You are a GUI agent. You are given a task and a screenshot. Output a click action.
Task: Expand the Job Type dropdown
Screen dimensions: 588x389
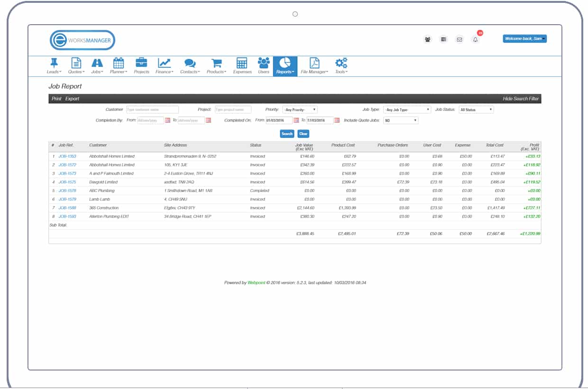pyautogui.click(x=407, y=110)
